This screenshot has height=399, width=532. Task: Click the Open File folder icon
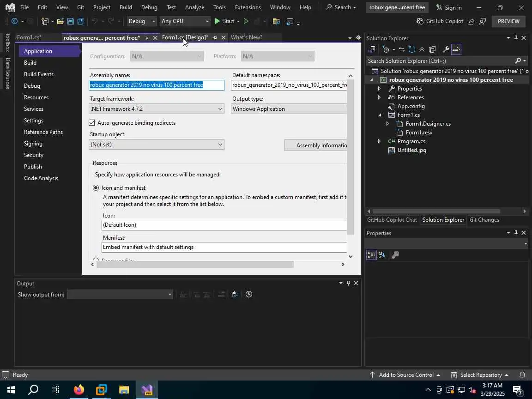click(60, 21)
